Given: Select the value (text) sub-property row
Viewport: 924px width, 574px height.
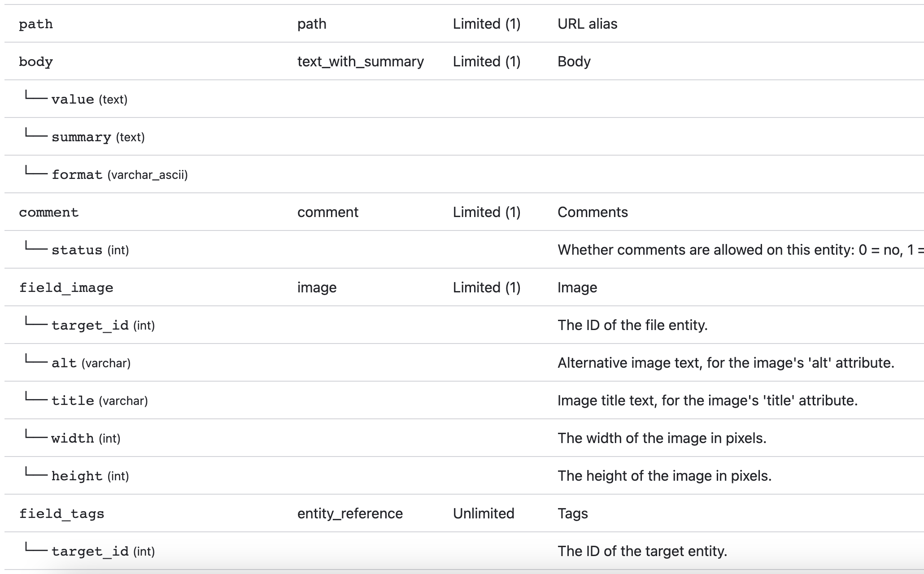Looking at the screenshot, I should tap(89, 100).
